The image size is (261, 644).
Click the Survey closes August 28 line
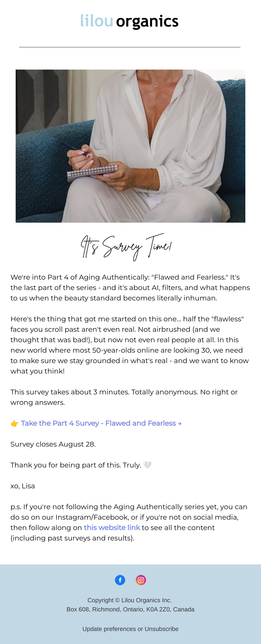tap(53, 444)
